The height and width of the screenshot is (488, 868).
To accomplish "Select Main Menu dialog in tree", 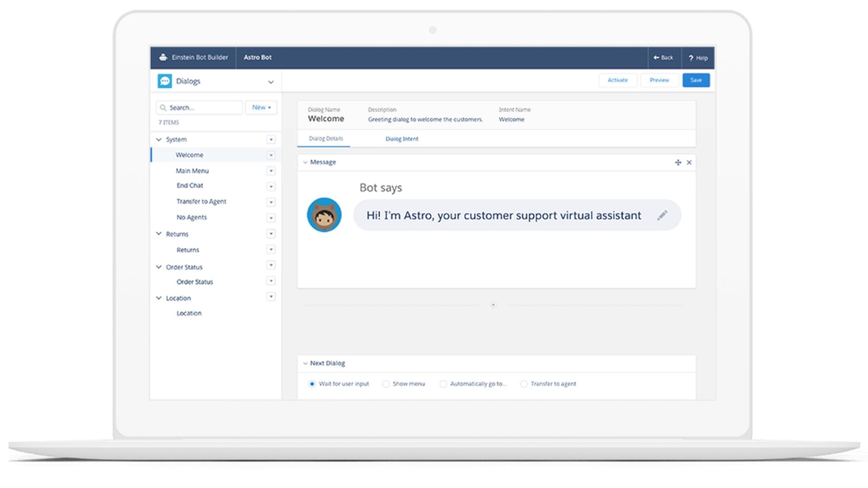I will (x=192, y=171).
